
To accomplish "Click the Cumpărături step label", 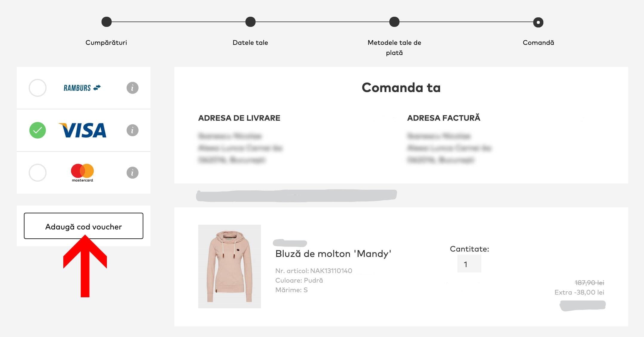I will (x=106, y=43).
